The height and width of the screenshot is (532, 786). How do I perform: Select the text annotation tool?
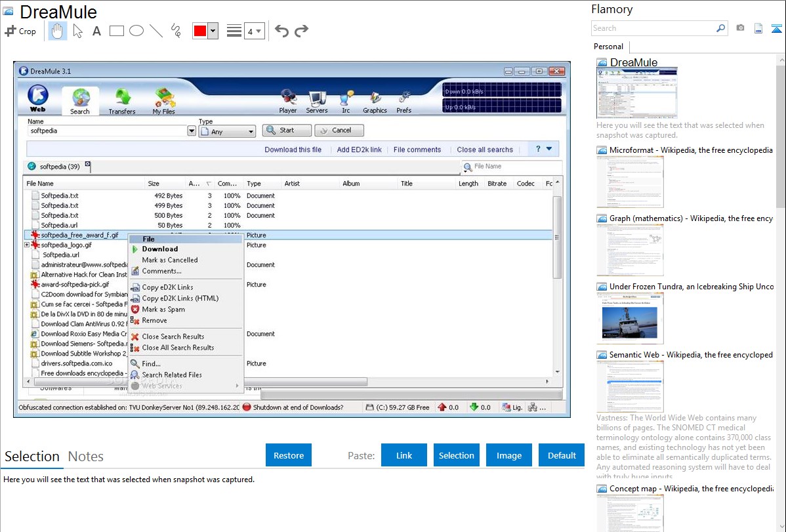[96, 31]
